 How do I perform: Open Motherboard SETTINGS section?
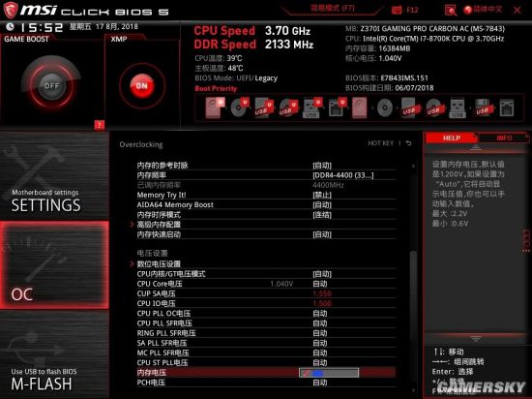tap(54, 175)
